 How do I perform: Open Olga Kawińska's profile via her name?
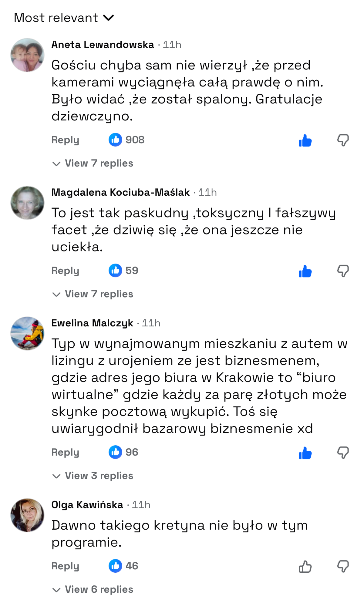[87, 505]
